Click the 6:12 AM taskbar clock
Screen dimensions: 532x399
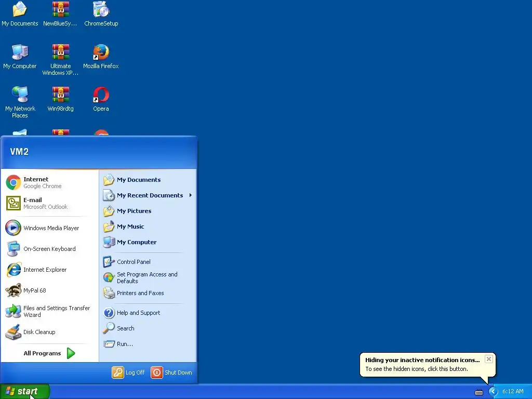tap(513, 391)
